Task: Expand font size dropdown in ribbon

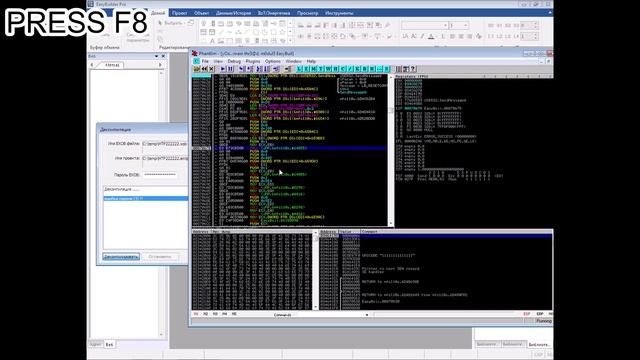Action: point(466,25)
